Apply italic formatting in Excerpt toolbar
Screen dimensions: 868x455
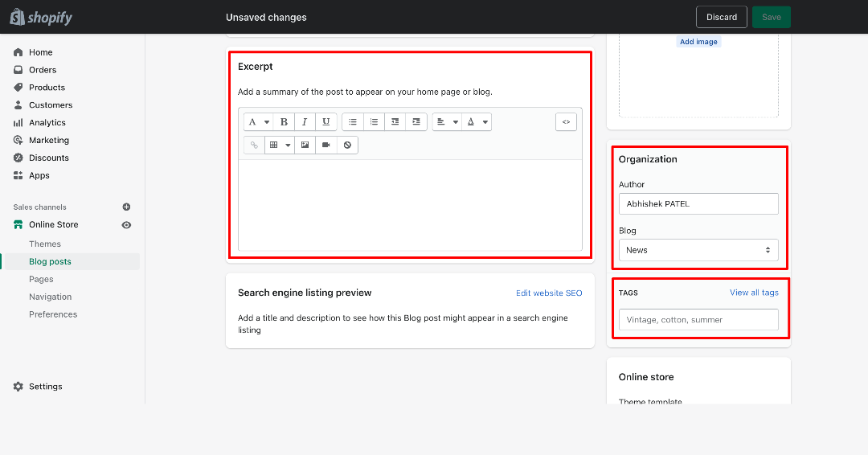305,121
